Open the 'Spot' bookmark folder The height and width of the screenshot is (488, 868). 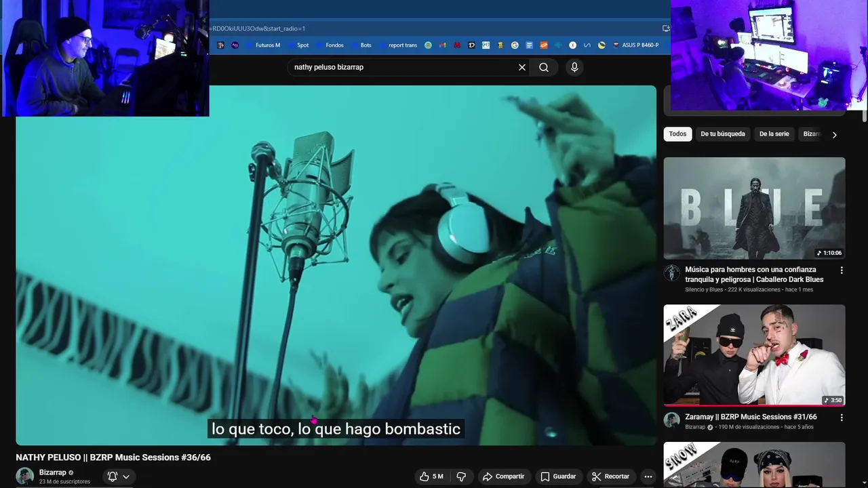point(298,45)
